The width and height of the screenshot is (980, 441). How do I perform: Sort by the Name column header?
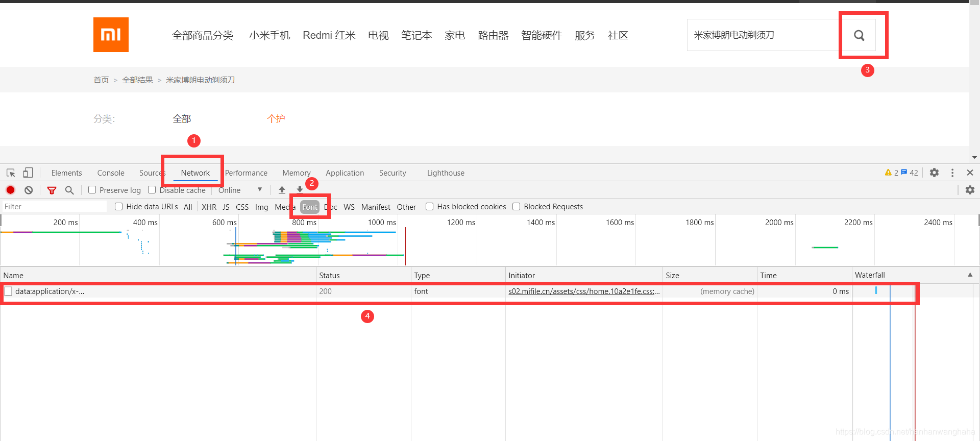coord(158,275)
